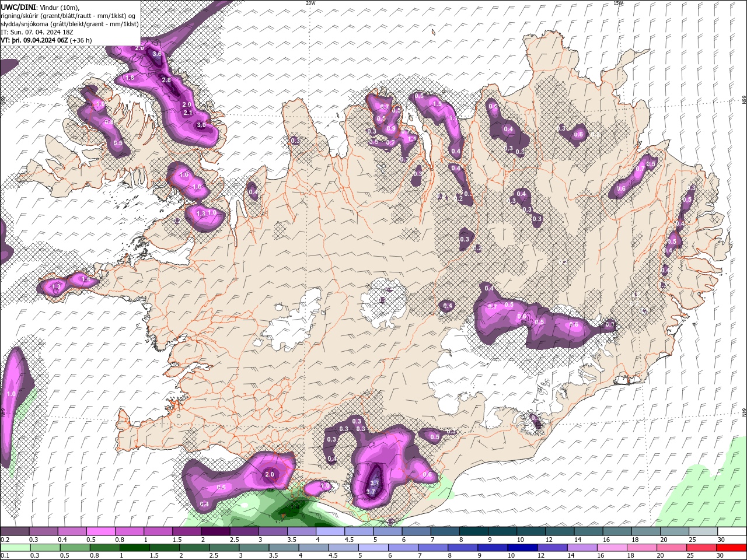Click the 2.1 precipitation value on the map

[x=188, y=113]
